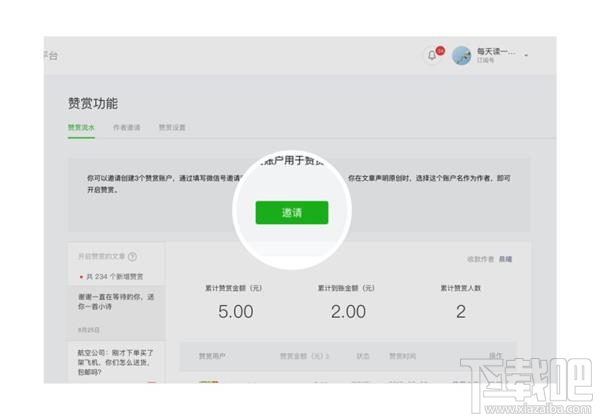Viewport: 600px width, 419px height.
Task: Open the notification bell icon
Action: coord(432,55)
